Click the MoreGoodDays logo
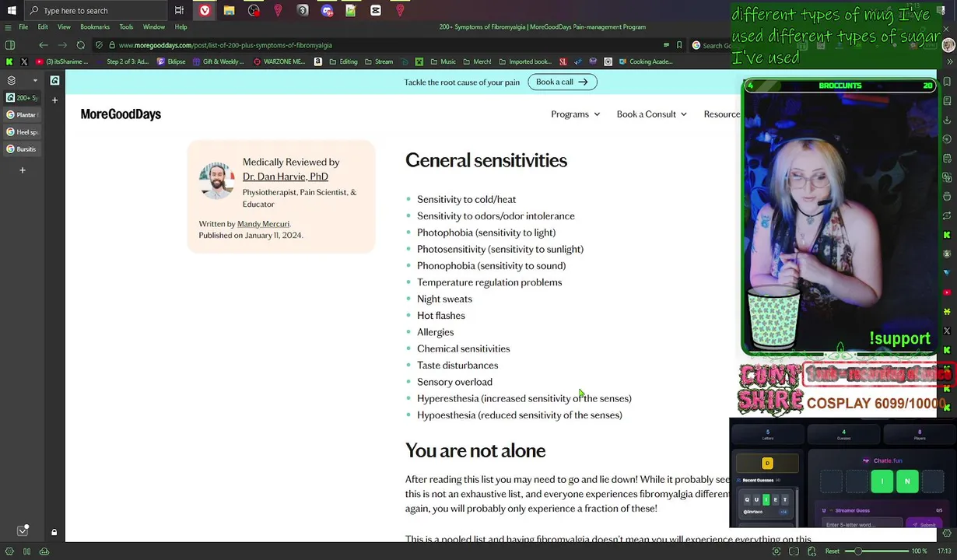957x560 pixels. pos(121,114)
